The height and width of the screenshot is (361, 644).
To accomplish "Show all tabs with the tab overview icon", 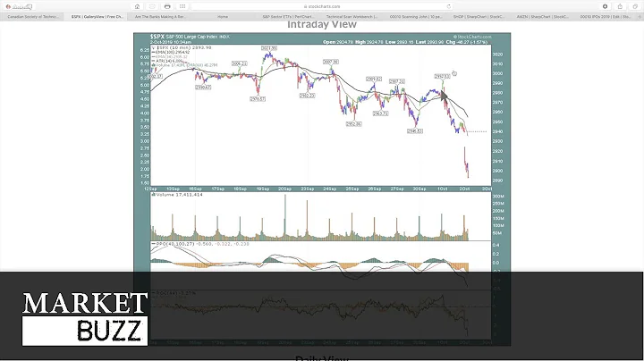I will [635, 6].
